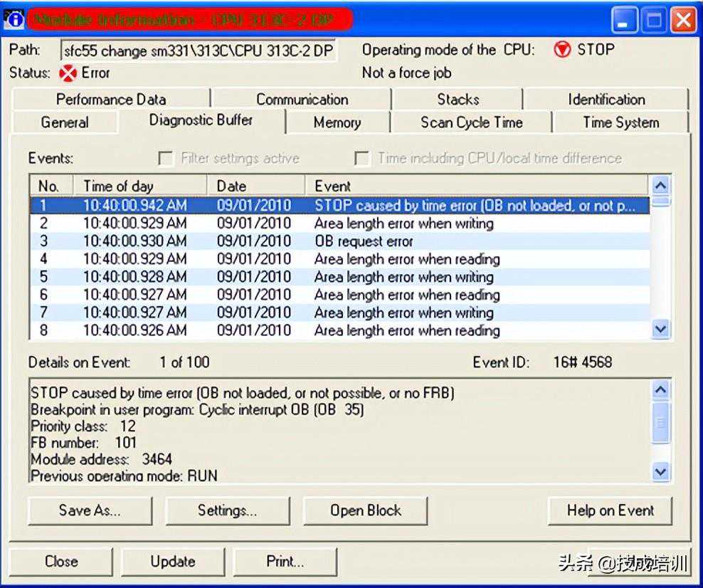Click the Open Block button
Image resolution: width=703 pixels, height=588 pixels.
pos(365,510)
